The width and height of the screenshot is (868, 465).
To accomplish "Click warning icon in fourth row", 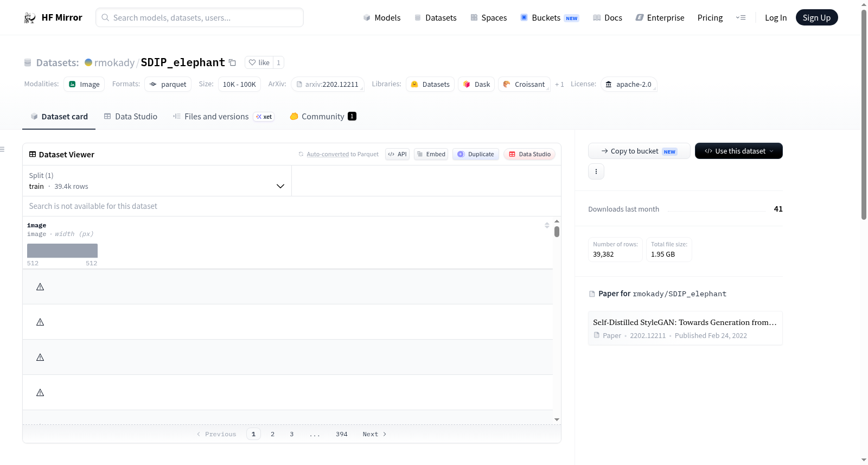I will tap(40, 392).
